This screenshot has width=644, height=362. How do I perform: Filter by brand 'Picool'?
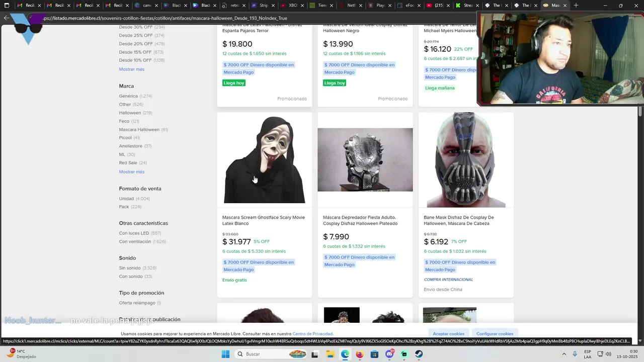(x=129, y=138)
